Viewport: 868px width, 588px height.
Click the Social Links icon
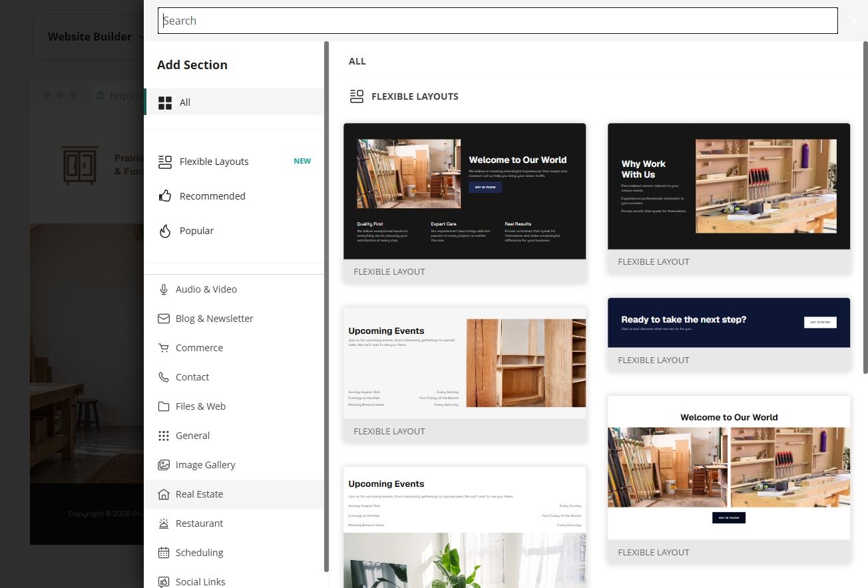click(164, 582)
